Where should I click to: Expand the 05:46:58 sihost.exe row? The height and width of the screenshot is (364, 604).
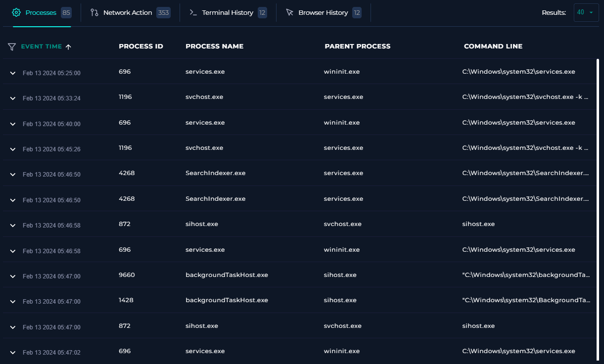coord(13,225)
